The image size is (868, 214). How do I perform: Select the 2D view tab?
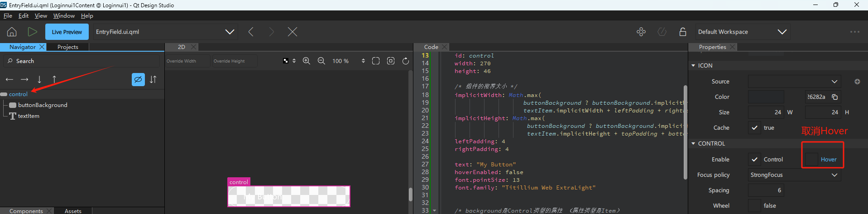[182, 47]
